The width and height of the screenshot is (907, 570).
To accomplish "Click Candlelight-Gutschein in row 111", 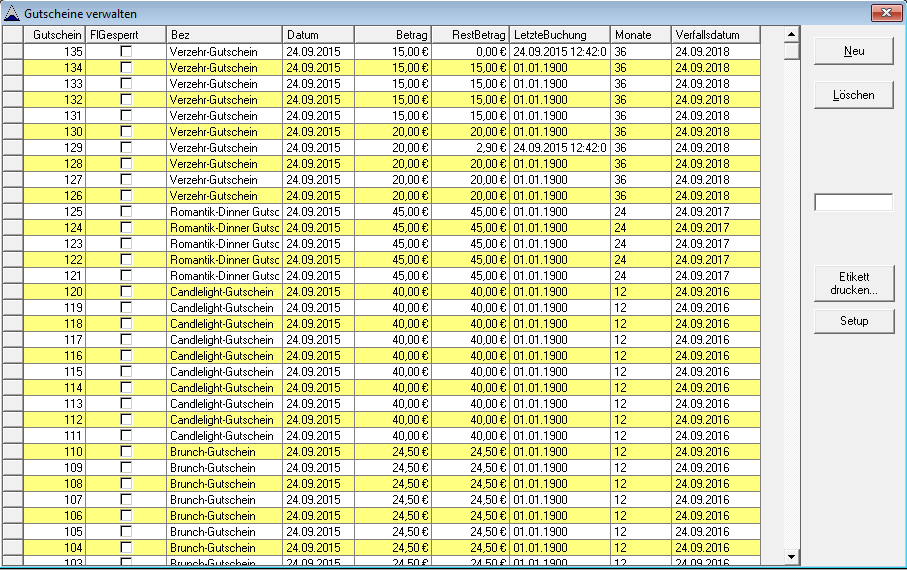I will [x=224, y=436].
